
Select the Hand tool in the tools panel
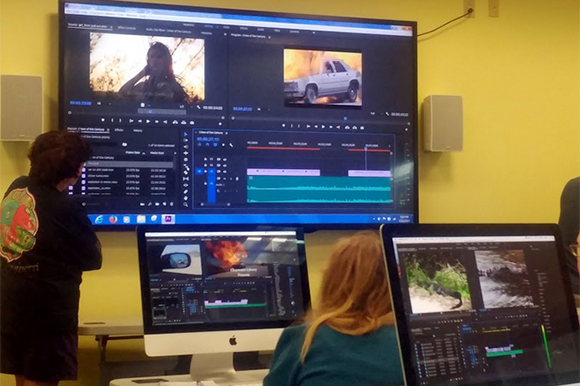pos(186,198)
